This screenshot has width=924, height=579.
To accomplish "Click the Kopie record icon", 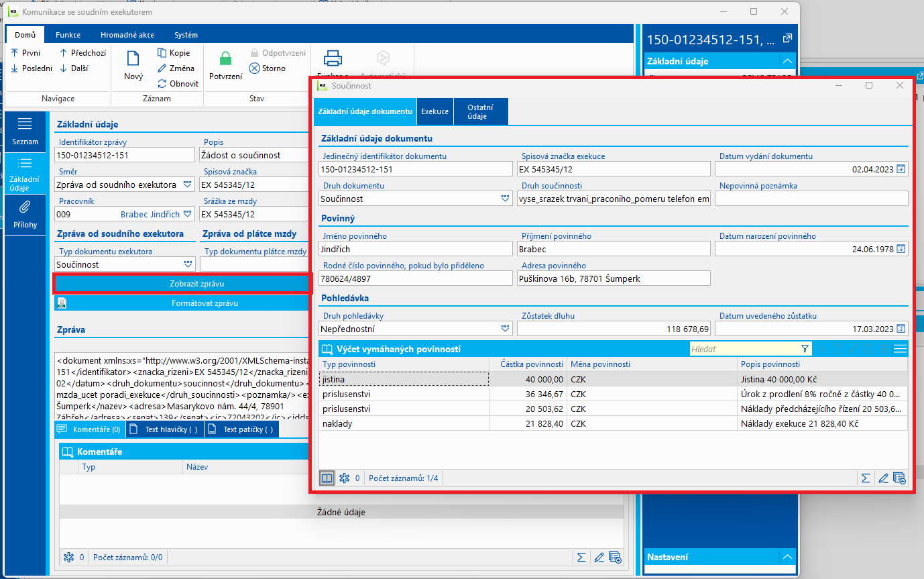I will (x=162, y=53).
